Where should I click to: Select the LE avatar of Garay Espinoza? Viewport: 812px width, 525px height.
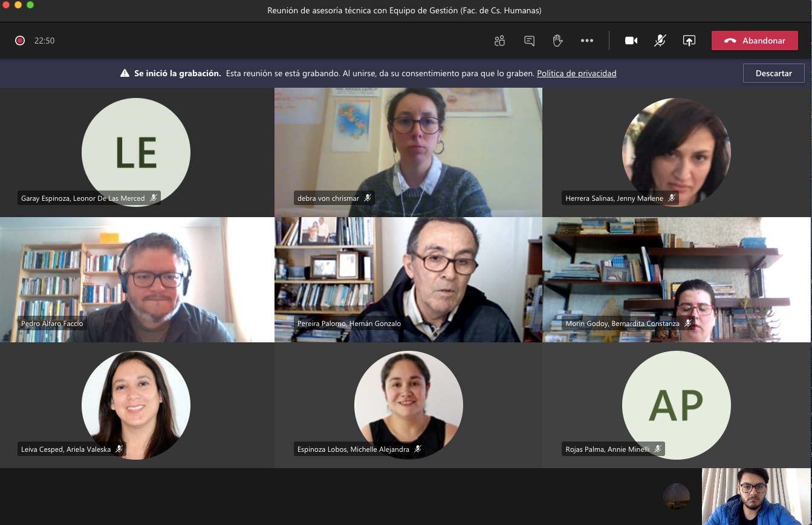[136, 152]
